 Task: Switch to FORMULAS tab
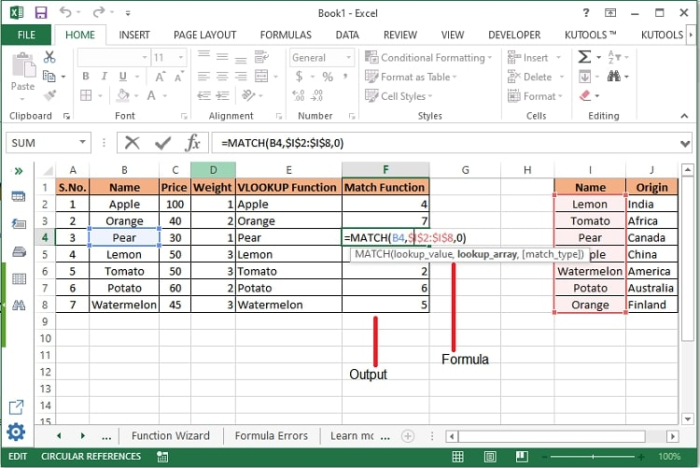pyautogui.click(x=285, y=35)
